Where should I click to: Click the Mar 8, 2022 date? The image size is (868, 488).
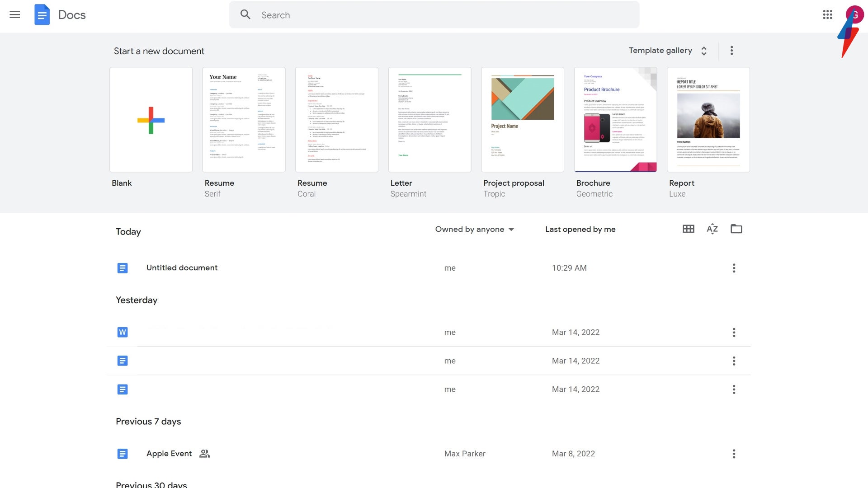pyautogui.click(x=573, y=454)
